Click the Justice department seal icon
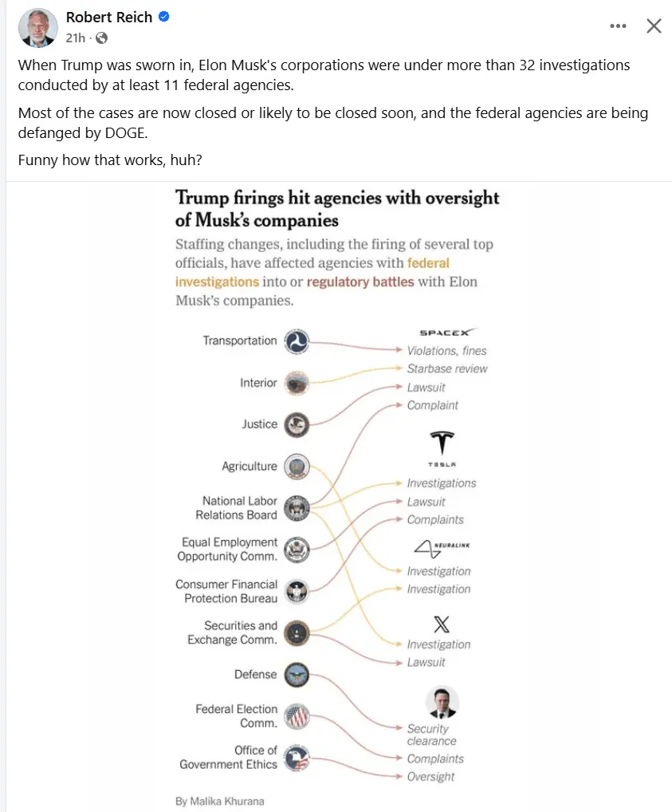The height and width of the screenshot is (812, 672). tap(296, 424)
